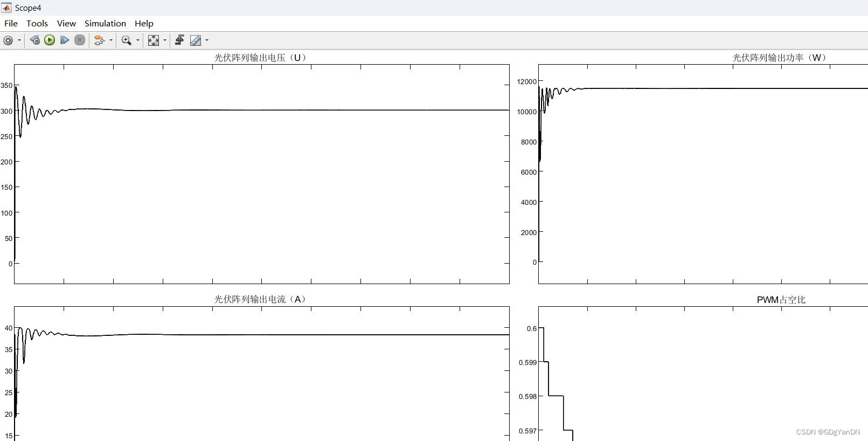Click the 0.6 tick label on PWM plot
This screenshot has width=868, height=441.
531,329
